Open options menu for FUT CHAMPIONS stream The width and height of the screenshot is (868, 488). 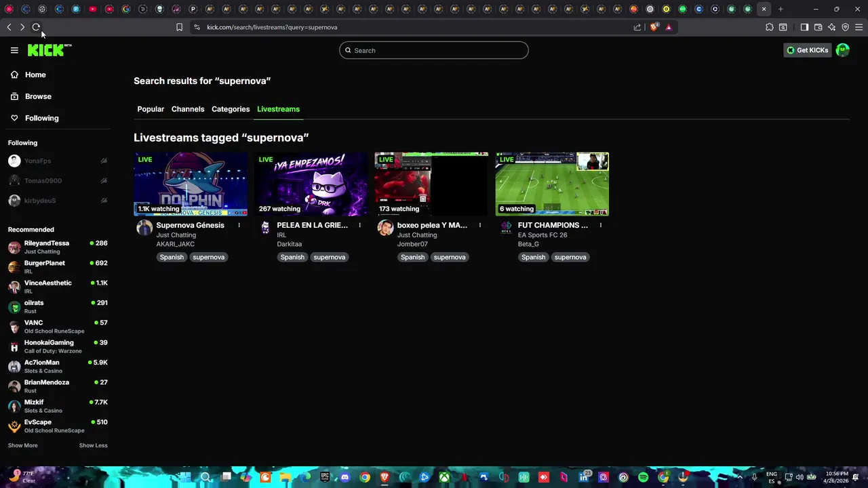click(x=600, y=225)
